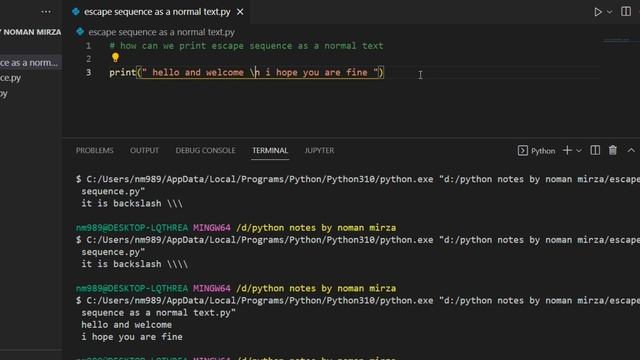
Task: Select the 'escape sequence as a normal text.py' editor tab
Action: click(x=157, y=12)
